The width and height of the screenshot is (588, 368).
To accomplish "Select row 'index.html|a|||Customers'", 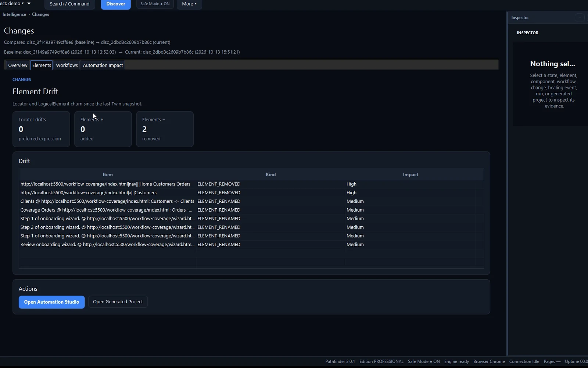I will [x=251, y=192].
